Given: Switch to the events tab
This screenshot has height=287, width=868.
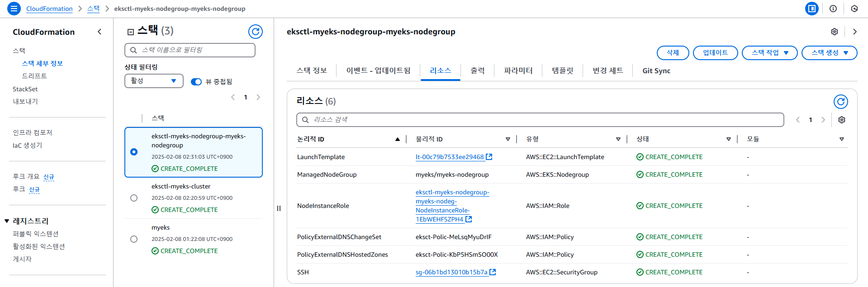Looking at the screenshot, I should [378, 71].
